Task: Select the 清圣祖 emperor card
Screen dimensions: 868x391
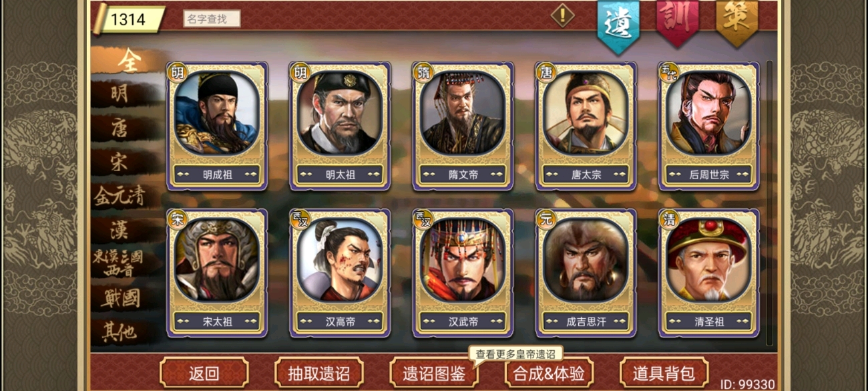Action: click(708, 273)
